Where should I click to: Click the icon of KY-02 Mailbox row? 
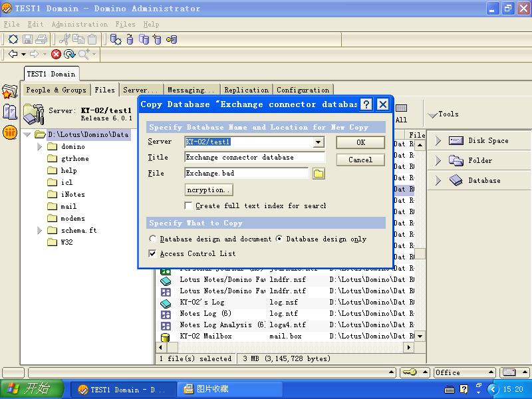165,336
